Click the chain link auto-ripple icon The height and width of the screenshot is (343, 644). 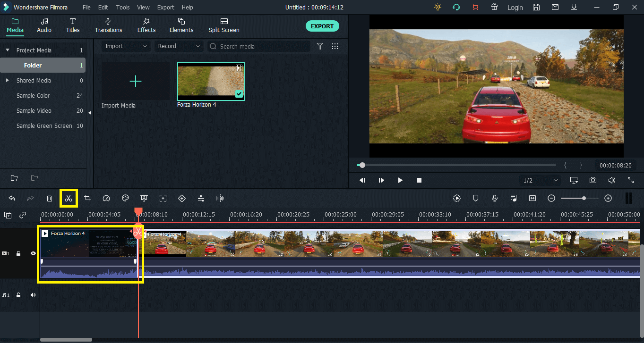(x=23, y=215)
